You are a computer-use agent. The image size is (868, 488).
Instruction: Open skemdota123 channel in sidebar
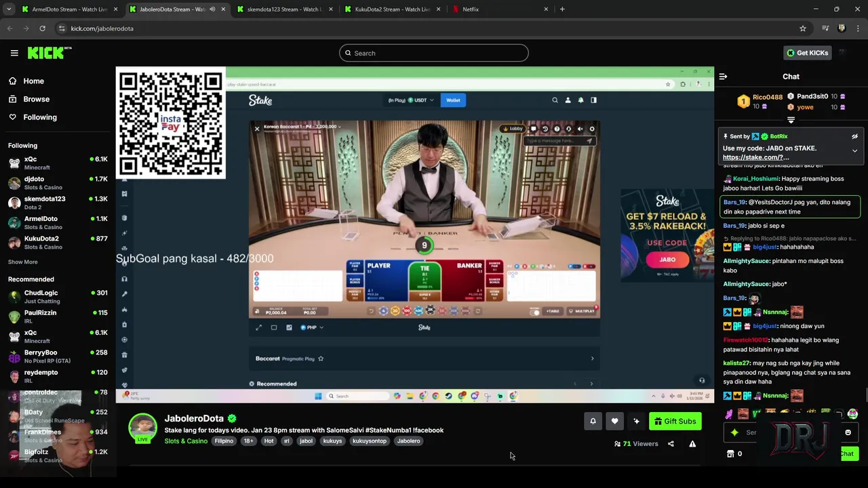pyautogui.click(x=58, y=203)
